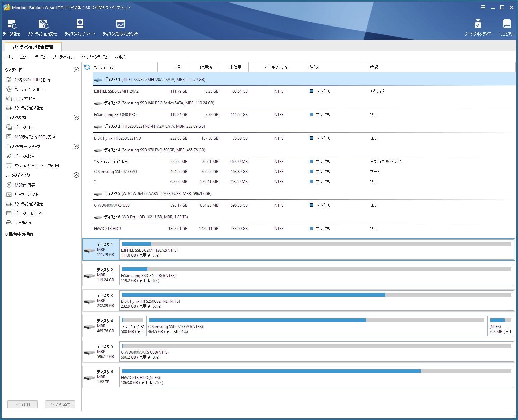Run サーフェステスト from the sidebar
Viewport: 518px width, 420px height.
point(22,195)
